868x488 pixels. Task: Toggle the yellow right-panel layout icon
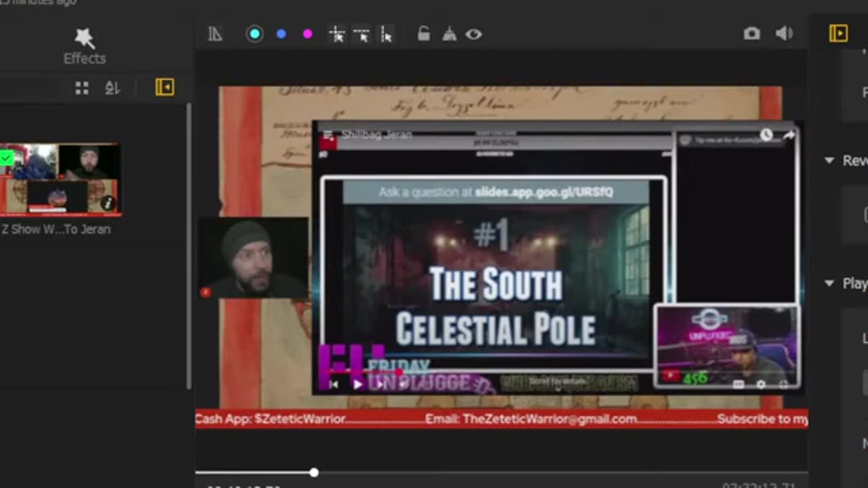click(x=838, y=33)
